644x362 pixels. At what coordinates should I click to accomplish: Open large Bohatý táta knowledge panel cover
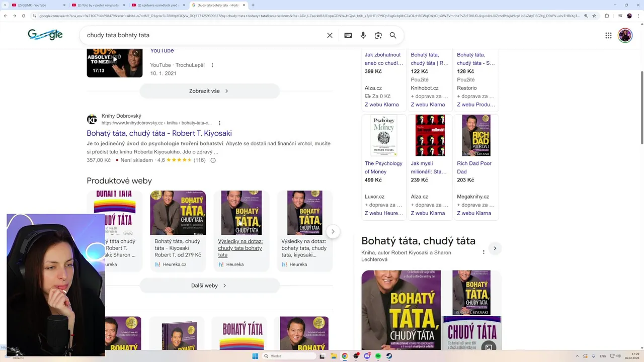(401, 310)
